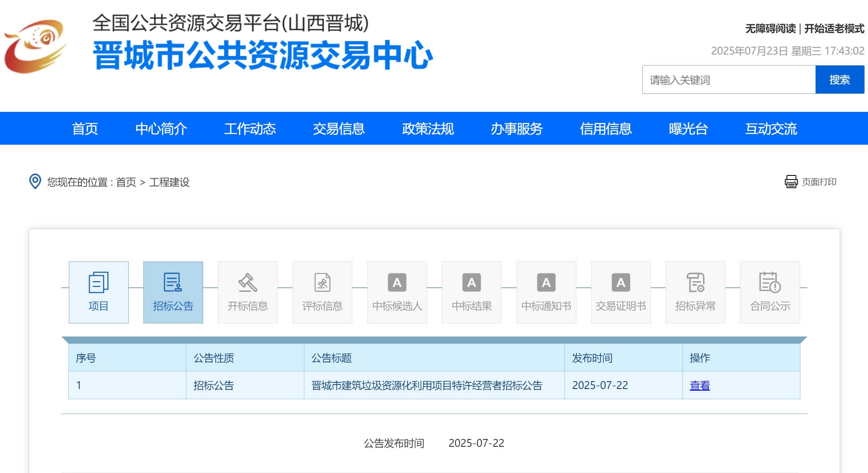Click the location pin icon
This screenshot has width=868, height=473.
point(35,182)
